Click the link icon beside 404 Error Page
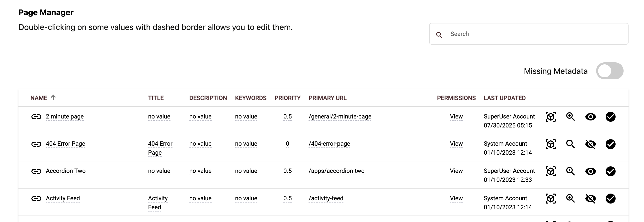Screen dimensions: 644x222 (x=36, y=144)
